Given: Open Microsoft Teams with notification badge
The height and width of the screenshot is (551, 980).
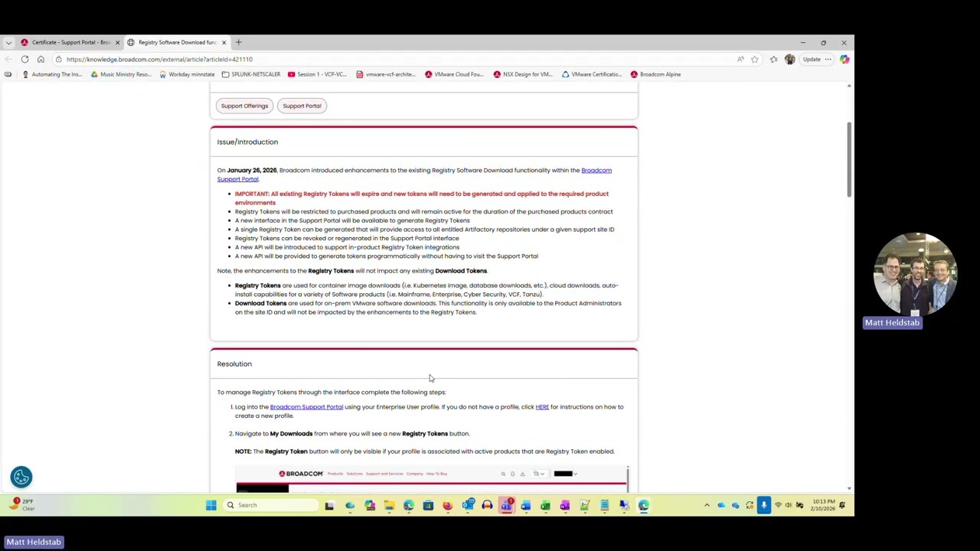Looking at the screenshot, I should tap(507, 505).
